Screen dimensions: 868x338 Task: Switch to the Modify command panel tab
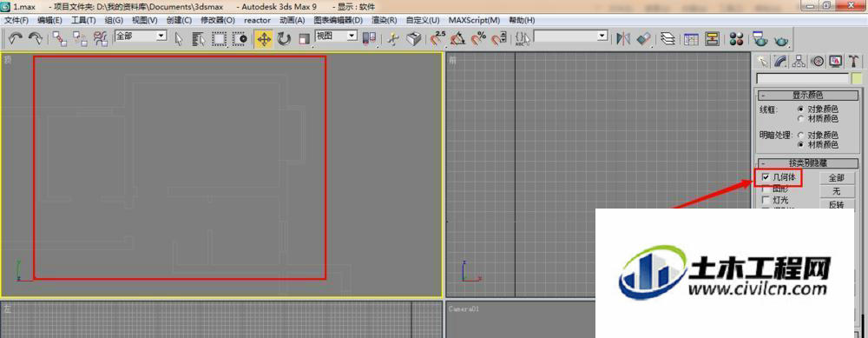[x=780, y=61]
